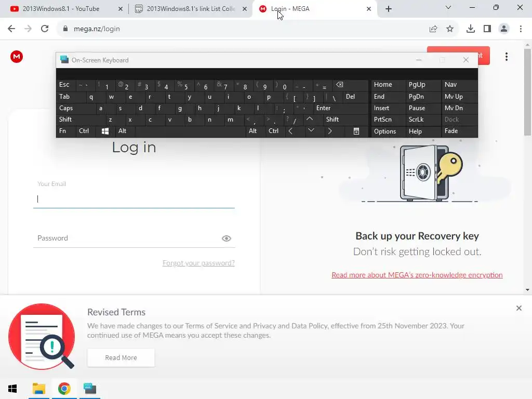Click On-Screen Keyboard taskbar icon
The height and width of the screenshot is (399, 532).
point(90,389)
